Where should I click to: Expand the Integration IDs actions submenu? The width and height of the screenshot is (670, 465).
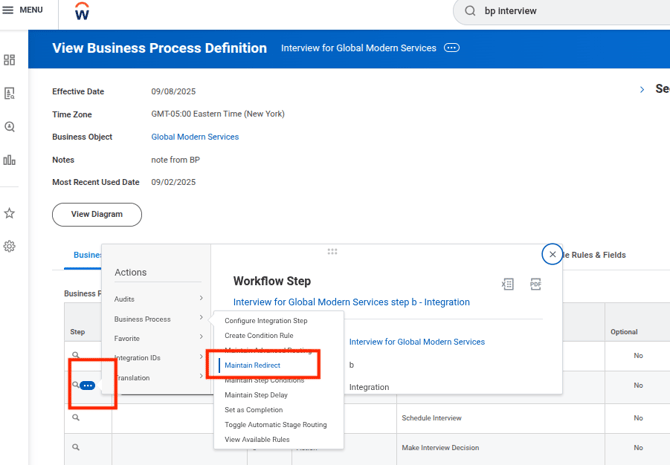(x=158, y=358)
